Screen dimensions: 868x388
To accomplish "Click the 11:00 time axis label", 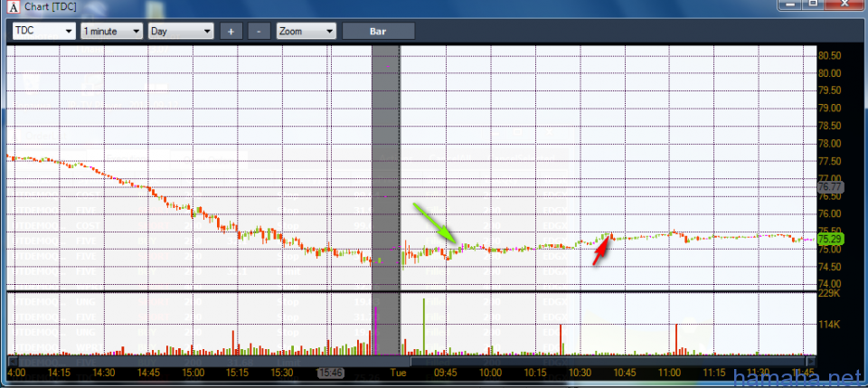I will [669, 373].
